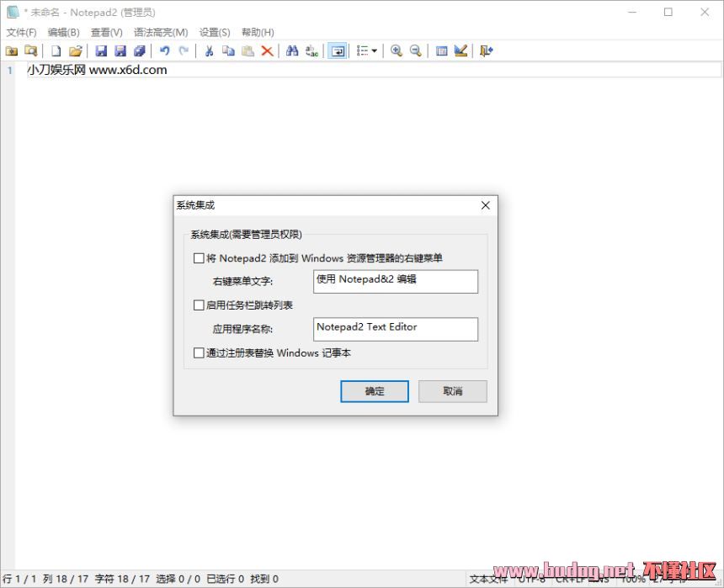Viewport: 724px width, 588px height.
Task: Open the 语法高亮(M) menu
Action: [x=160, y=32]
